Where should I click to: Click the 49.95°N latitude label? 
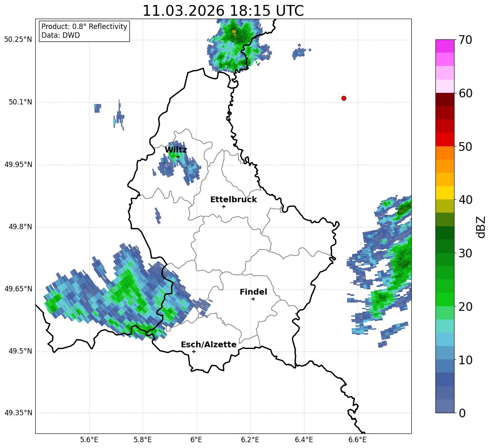[18, 165]
